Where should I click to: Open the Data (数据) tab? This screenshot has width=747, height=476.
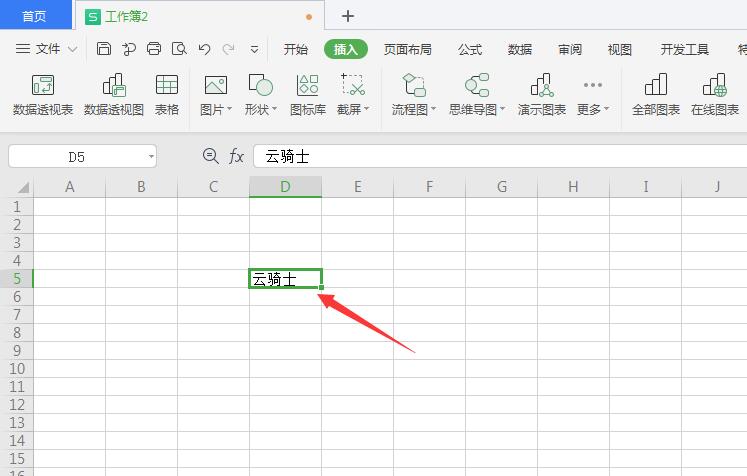pos(519,49)
